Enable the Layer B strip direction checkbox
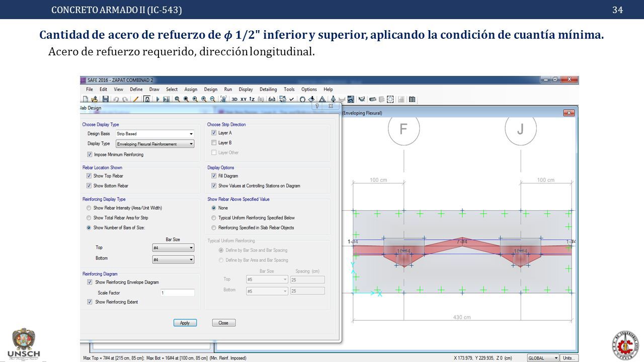 pos(214,143)
